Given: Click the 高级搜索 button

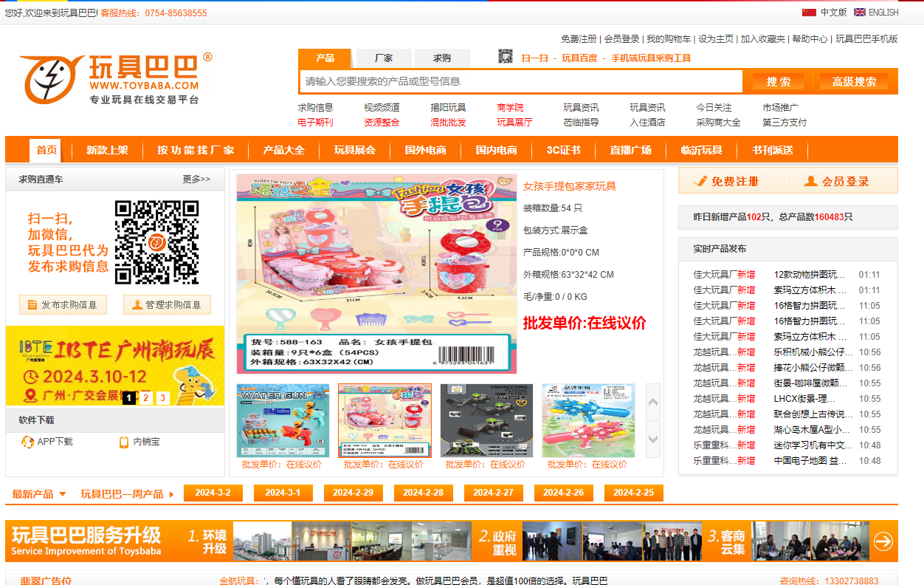Looking at the screenshot, I should 854,82.
